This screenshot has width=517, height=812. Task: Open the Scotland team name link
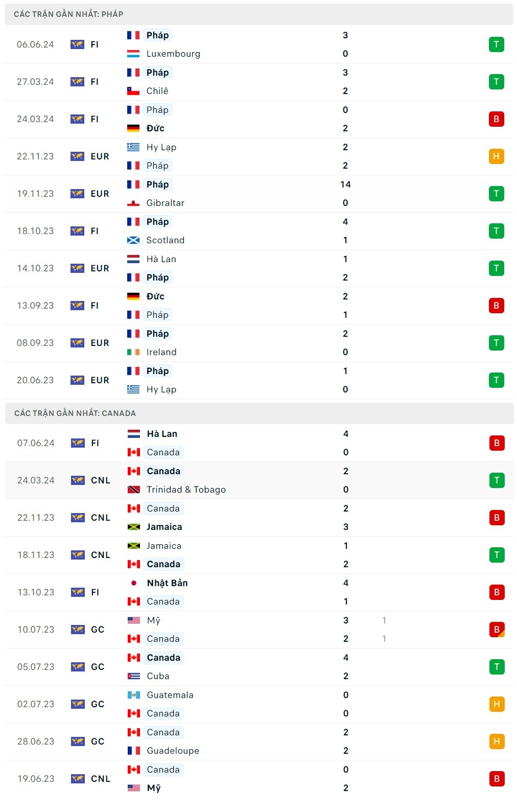pyautogui.click(x=165, y=240)
